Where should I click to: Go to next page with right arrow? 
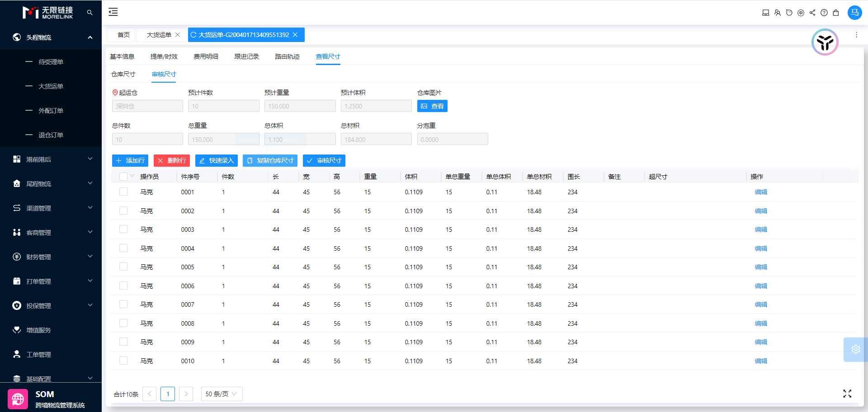click(x=186, y=394)
